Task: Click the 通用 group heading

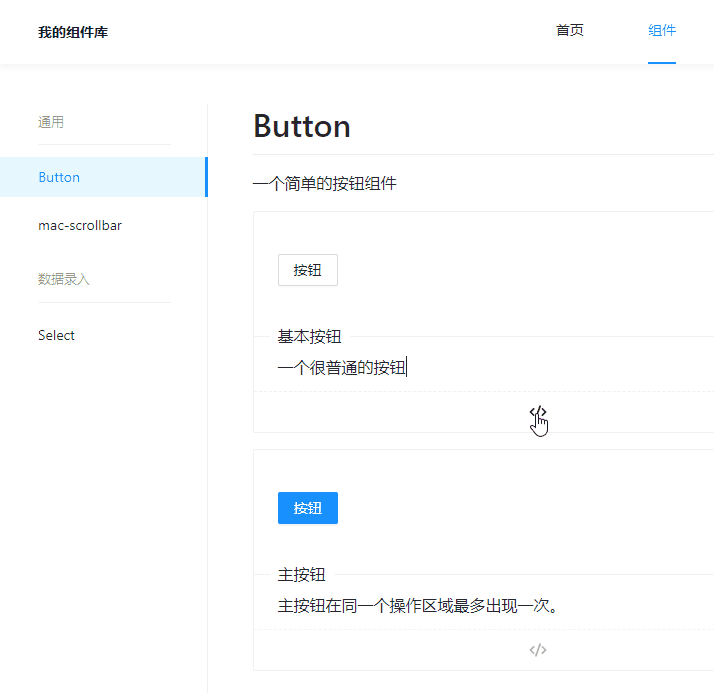Action: point(51,122)
